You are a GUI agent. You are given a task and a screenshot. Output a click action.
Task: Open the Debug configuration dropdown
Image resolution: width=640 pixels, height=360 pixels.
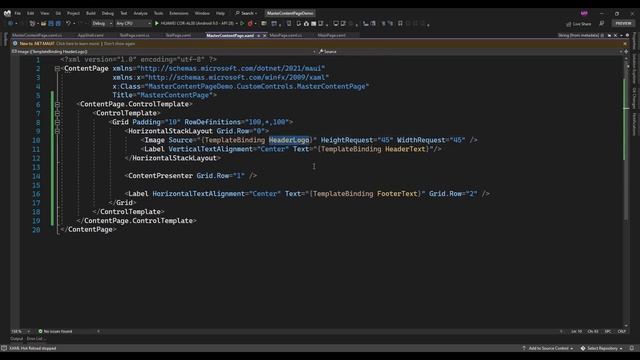[102, 24]
